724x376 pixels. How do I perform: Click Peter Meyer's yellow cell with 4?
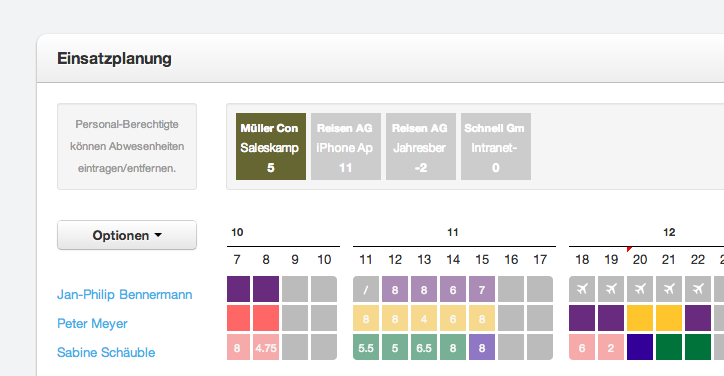[x=424, y=318]
